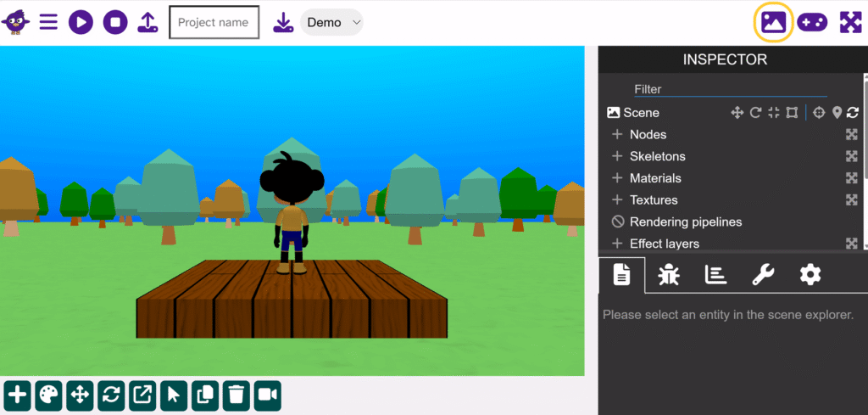Toggle the camera tool in bottom toolbar
Screen dimensions: 868x415
point(268,395)
